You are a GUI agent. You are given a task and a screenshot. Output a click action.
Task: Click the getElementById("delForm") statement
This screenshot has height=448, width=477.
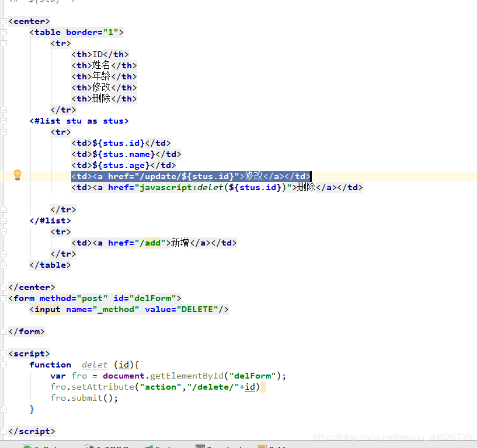[x=168, y=376]
